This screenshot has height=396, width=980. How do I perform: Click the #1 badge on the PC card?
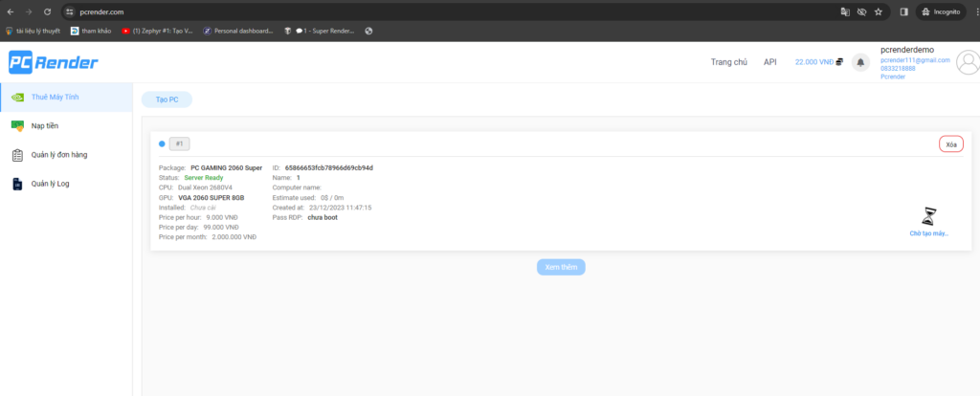pyautogui.click(x=179, y=144)
